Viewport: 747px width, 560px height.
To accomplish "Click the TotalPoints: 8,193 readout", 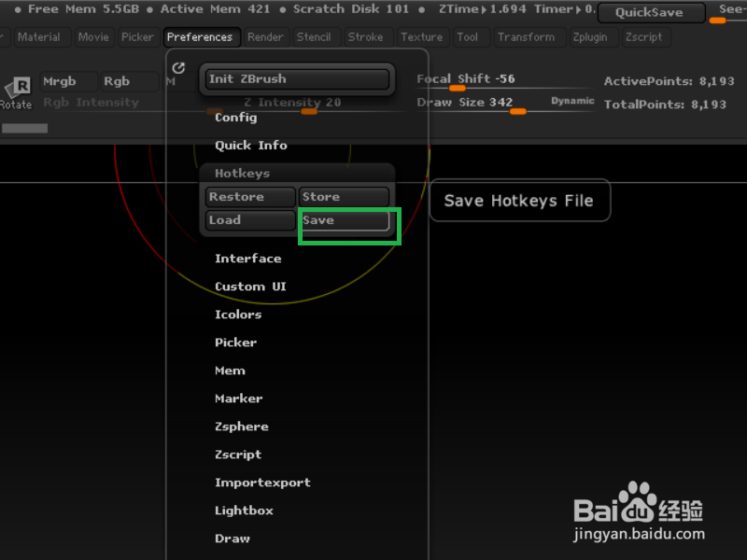I will point(665,105).
